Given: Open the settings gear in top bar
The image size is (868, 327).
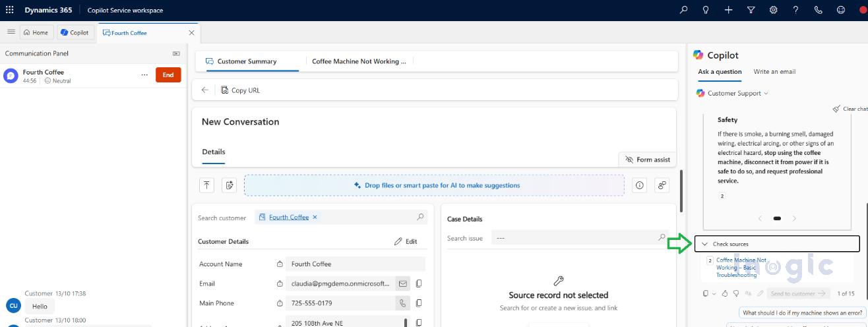Looking at the screenshot, I should pyautogui.click(x=774, y=10).
